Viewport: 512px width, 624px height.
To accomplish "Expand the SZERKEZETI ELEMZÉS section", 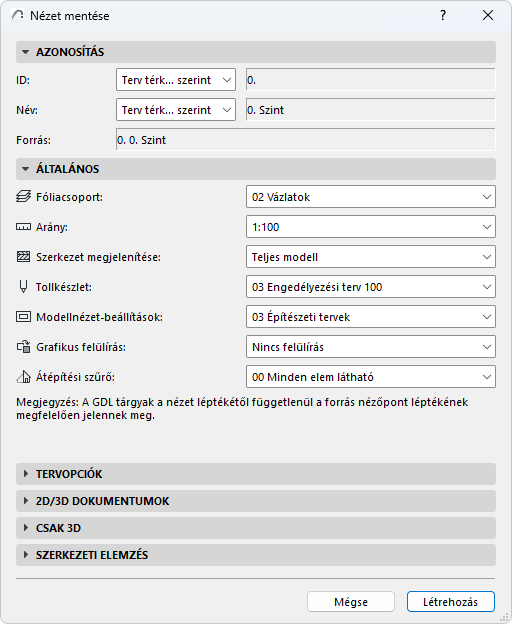I will (x=256, y=555).
